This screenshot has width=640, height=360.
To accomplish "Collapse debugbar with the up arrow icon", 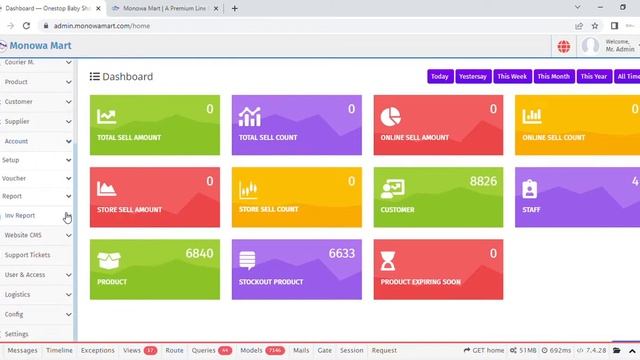I will click(632, 351).
